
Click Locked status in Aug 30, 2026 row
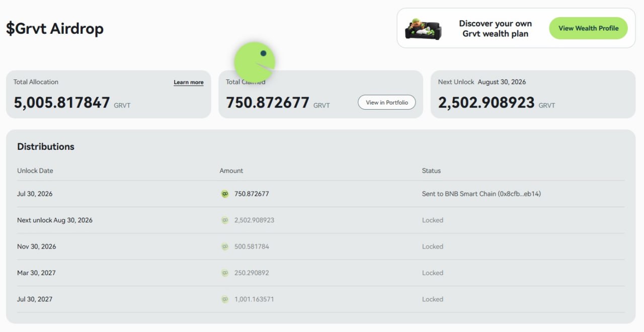433,220
